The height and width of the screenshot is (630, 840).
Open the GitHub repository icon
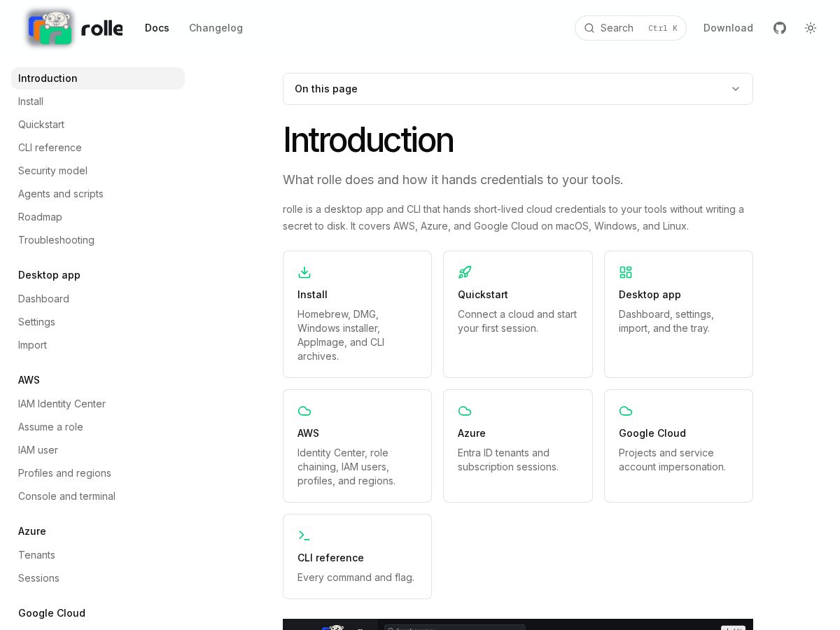pyautogui.click(x=780, y=28)
